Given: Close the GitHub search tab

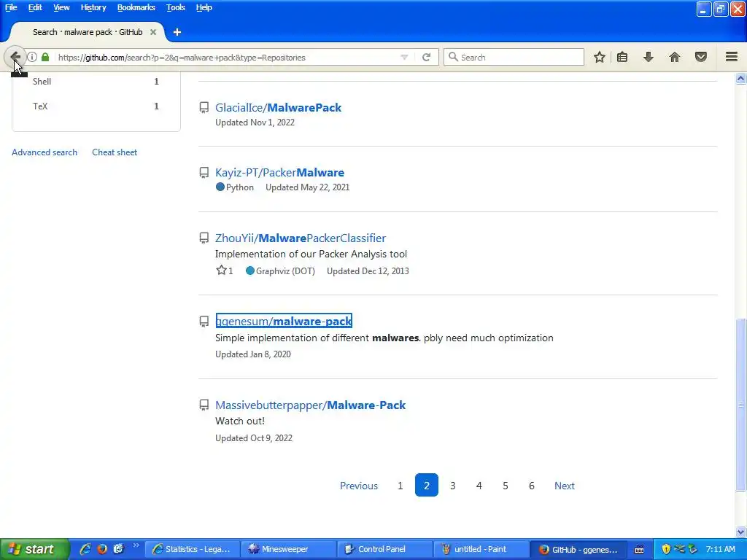Looking at the screenshot, I should tap(153, 32).
